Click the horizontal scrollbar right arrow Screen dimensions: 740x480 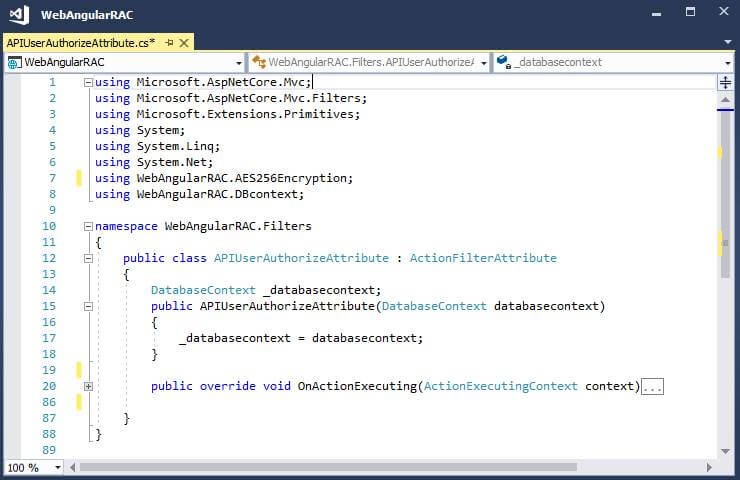pos(709,467)
